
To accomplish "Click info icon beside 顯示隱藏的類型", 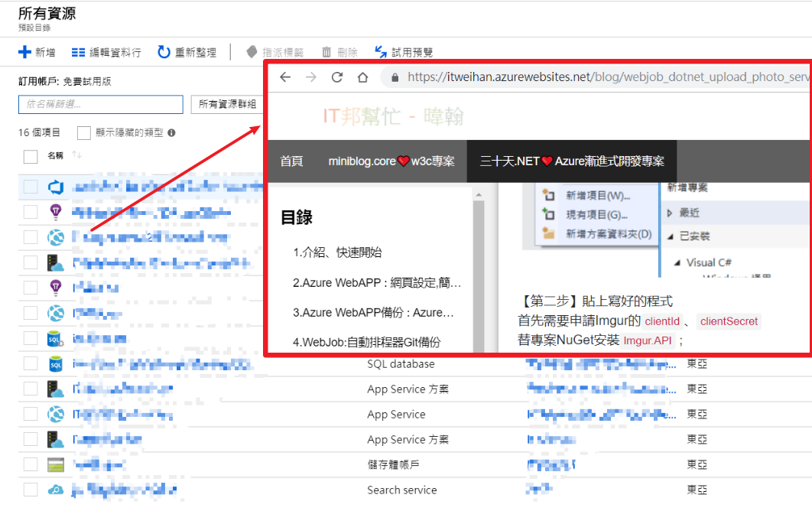I will 171,133.
